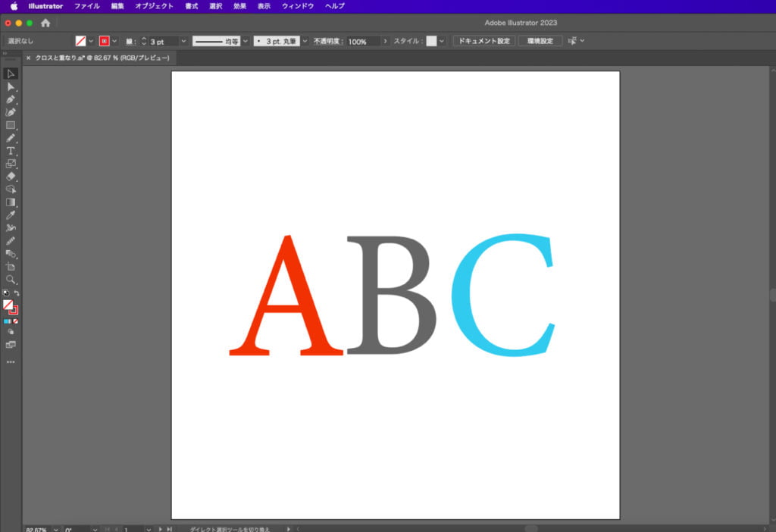Choose the Rectangle tool

[11, 125]
